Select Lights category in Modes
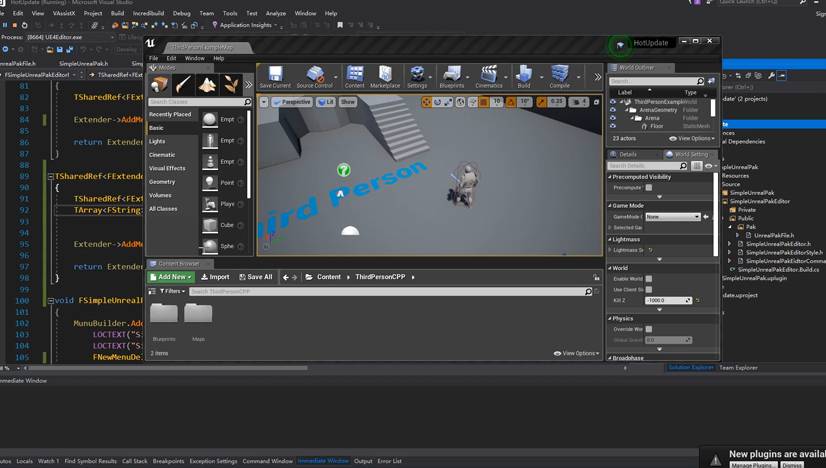826x468 pixels. click(x=157, y=141)
